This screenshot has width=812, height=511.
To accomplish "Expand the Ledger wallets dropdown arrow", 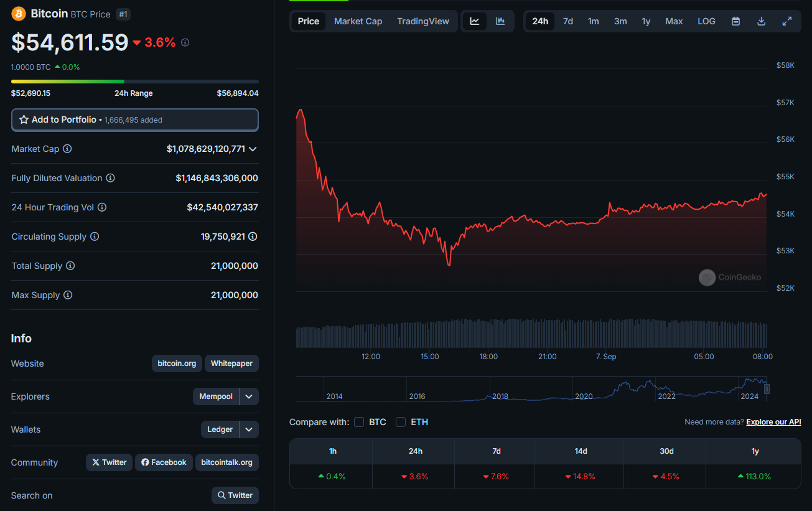I will click(x=249, y=429).
